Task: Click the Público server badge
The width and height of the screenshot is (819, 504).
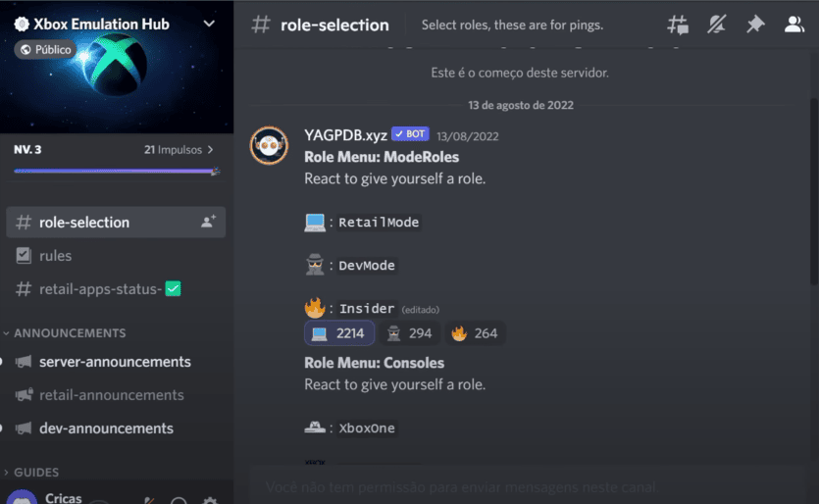Action: pyautogui.click(x=45, y=49)
